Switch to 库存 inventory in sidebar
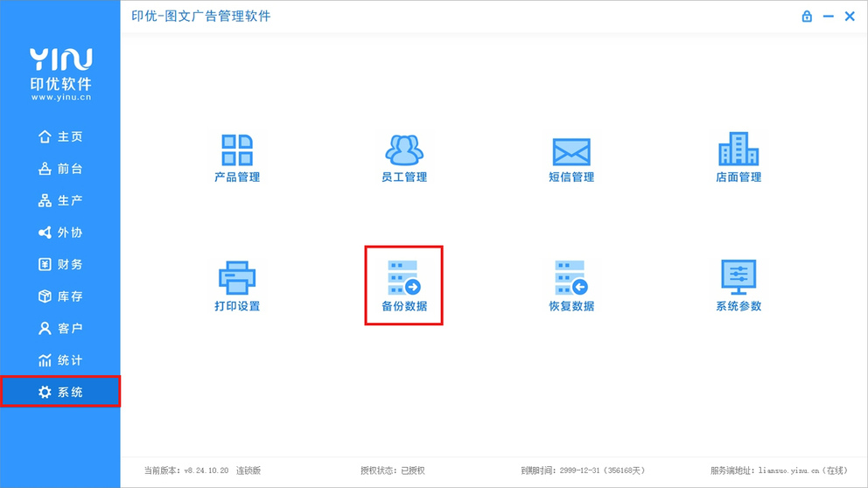868x488 pixels. pos(60,296)
